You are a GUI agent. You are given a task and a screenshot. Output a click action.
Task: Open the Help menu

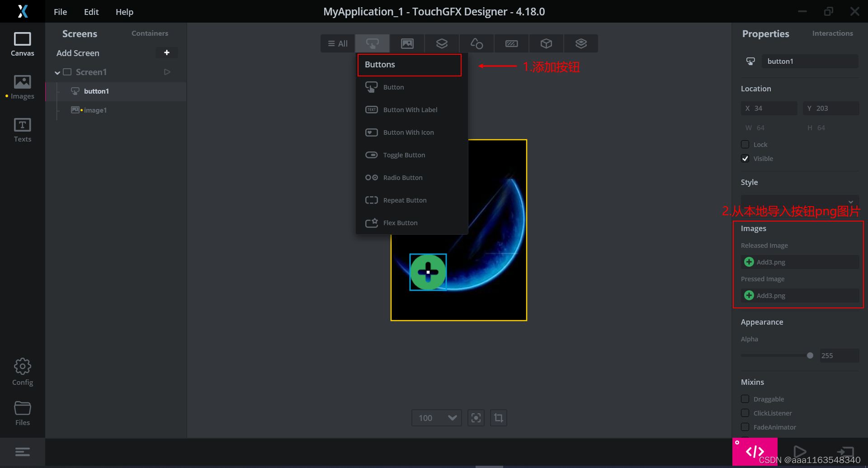tap(124, 12)
